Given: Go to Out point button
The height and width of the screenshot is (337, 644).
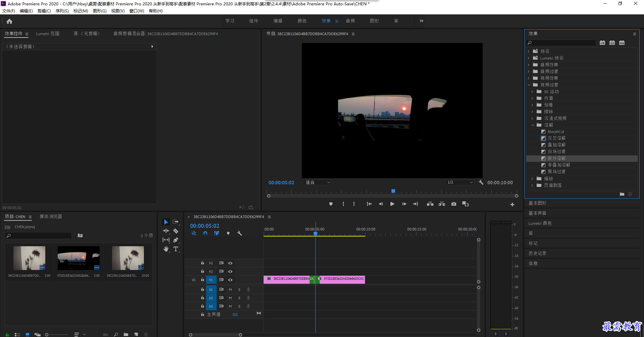Looking at the screenshot, I should (x=416, y=204).
